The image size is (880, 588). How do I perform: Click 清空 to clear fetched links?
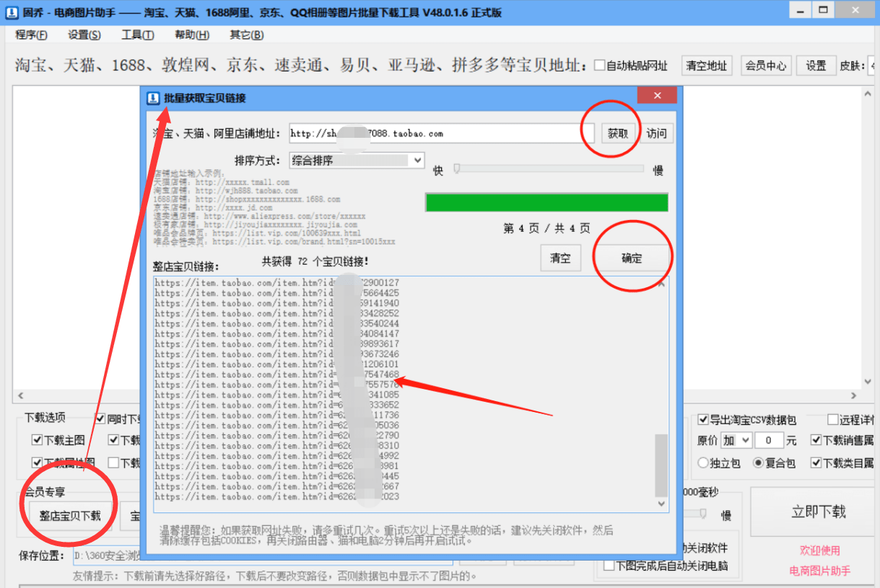pos(561,258)
